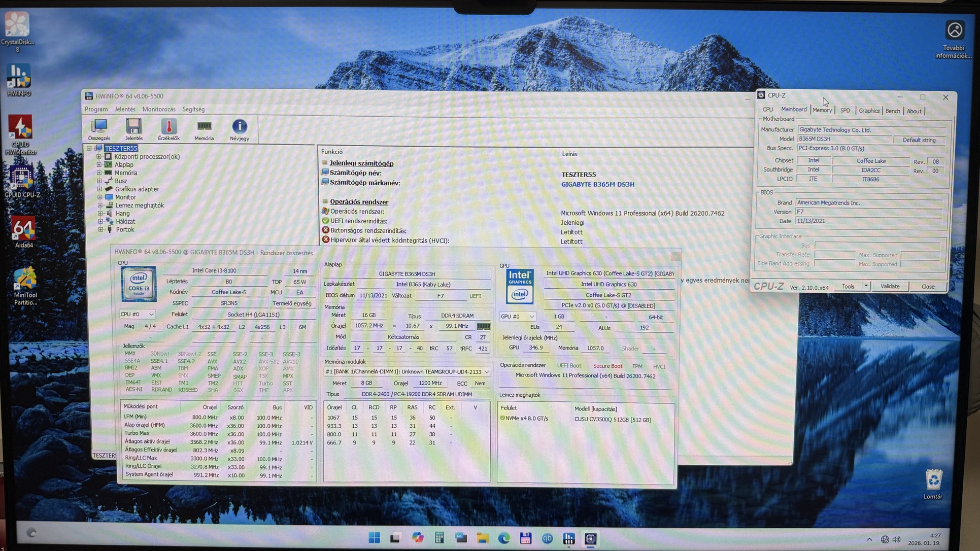Open Windows Start button on taskbar
The image size is (980, 551).
click(375, 538)
